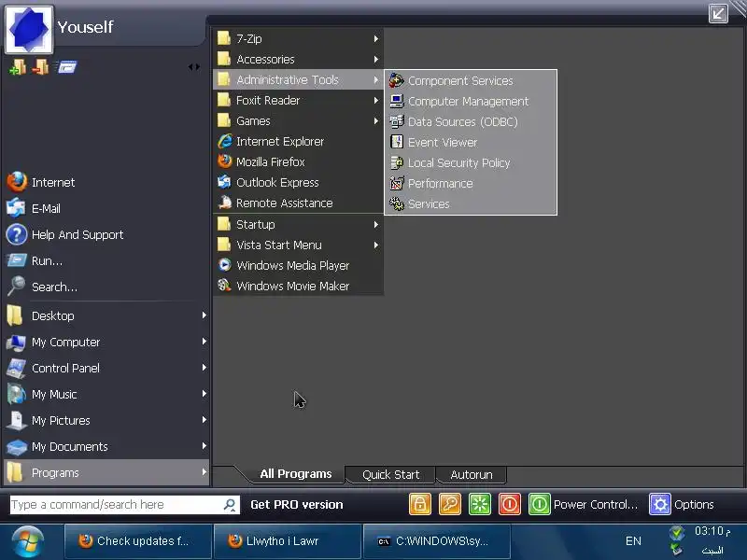Click the Youself user avatar picture
Image resolution: width=747 pixels, height=560 pixels.
tap(29, 29)
